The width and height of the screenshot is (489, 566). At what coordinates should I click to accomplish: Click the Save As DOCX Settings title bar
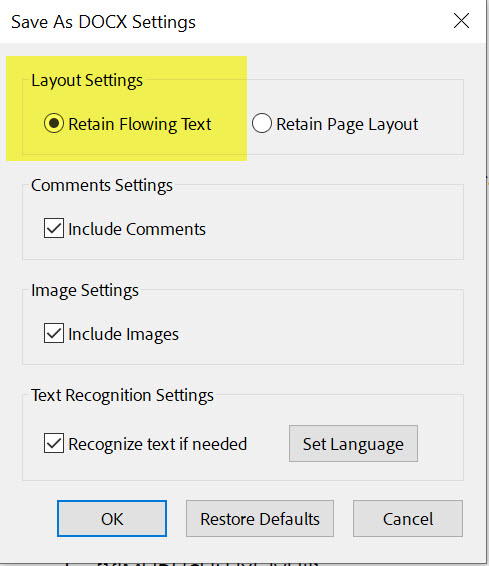[217, 22]
